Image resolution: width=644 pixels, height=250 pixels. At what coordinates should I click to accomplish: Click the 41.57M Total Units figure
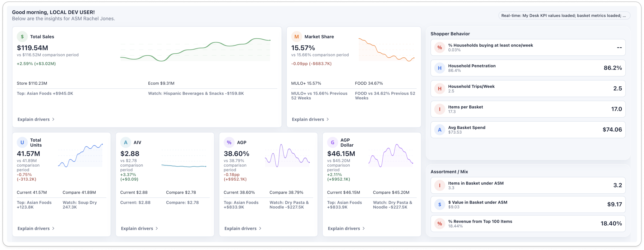pyautogui.click(x=28, y=154)
